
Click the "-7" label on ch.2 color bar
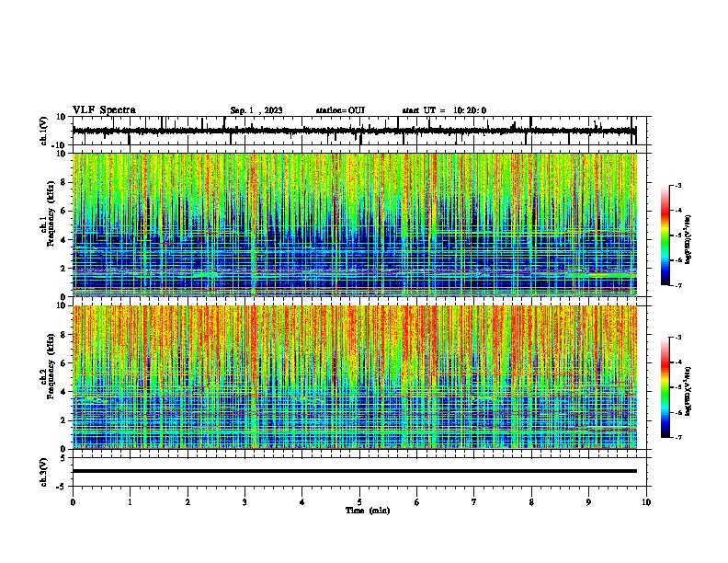[677, 438]
